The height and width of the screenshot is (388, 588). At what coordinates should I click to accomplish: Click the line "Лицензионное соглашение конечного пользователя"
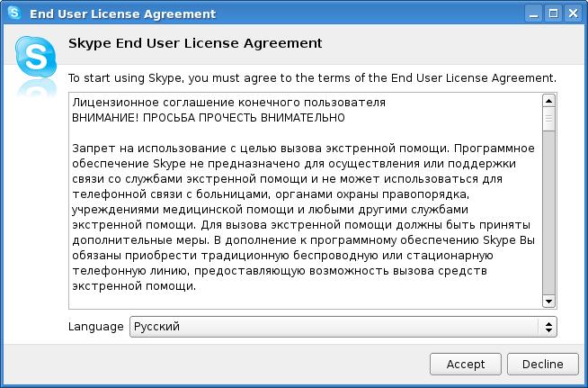228,102
